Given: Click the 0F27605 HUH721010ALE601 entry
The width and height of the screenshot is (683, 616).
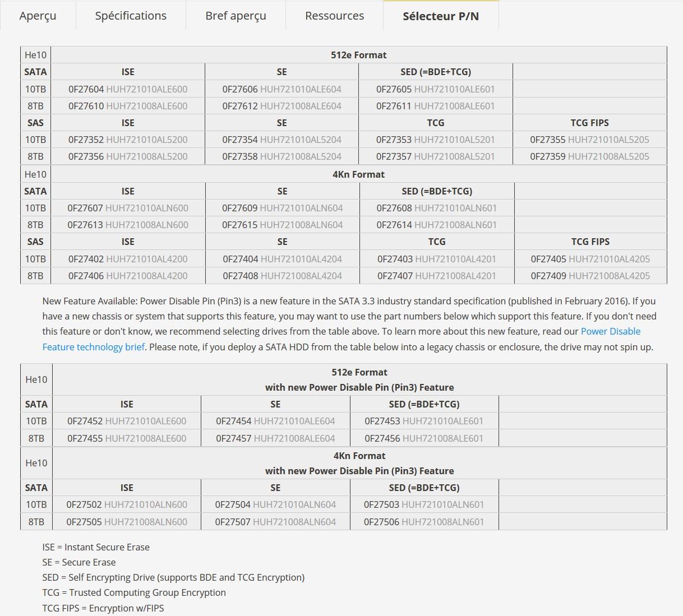Looking at the screenshot, I should pos(436,89).
